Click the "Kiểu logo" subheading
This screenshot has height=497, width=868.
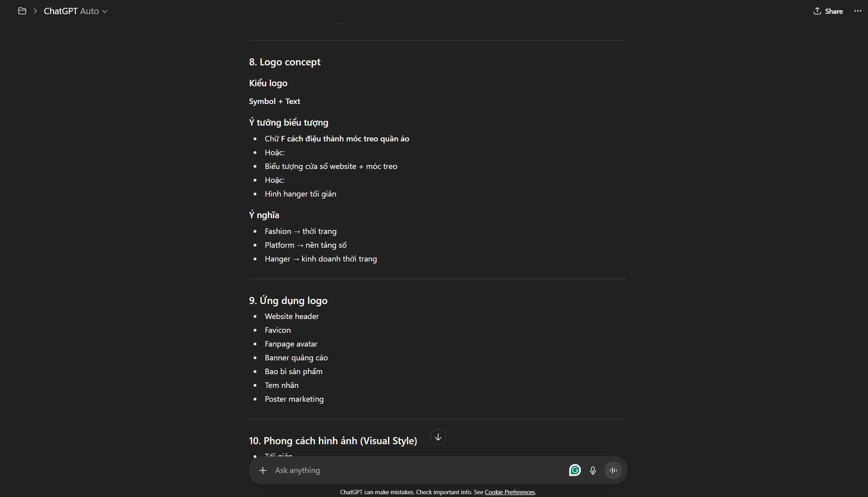tap(268, 83)
